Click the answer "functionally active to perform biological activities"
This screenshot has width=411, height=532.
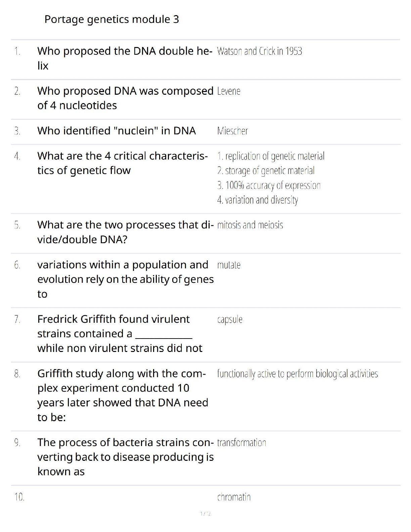click(297, 374)
